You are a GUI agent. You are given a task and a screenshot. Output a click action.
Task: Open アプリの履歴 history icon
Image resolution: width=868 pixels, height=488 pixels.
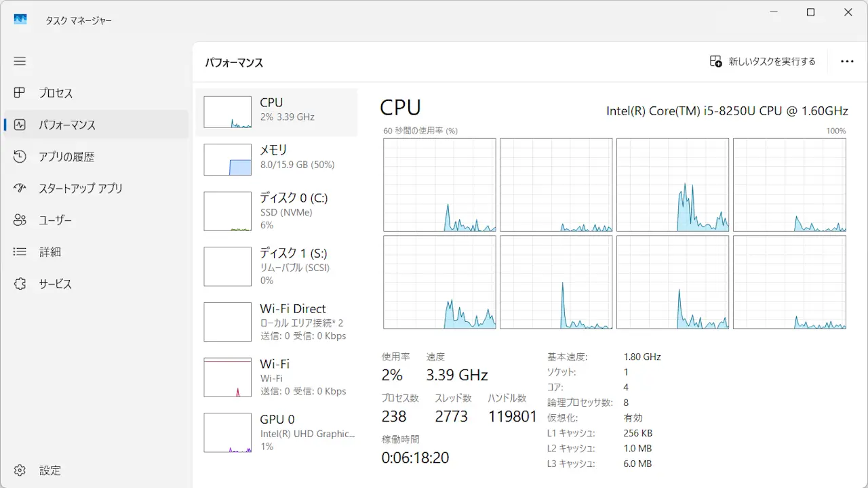click(x=20, y=157)
